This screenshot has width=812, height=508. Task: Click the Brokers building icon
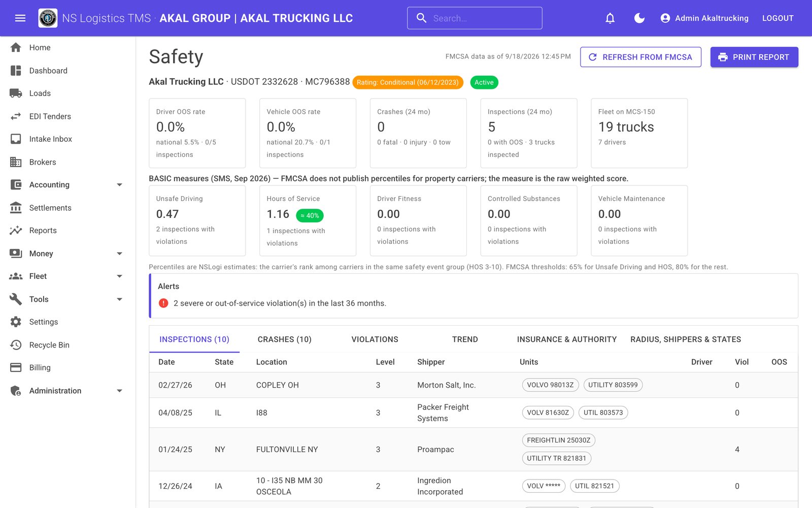click(16, 162)
